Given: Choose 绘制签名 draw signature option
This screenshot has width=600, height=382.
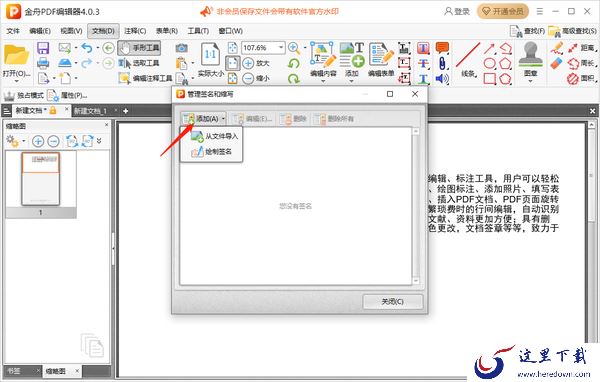Looking at the screenshot, I should pyautogui.click(x=211, y=152).
